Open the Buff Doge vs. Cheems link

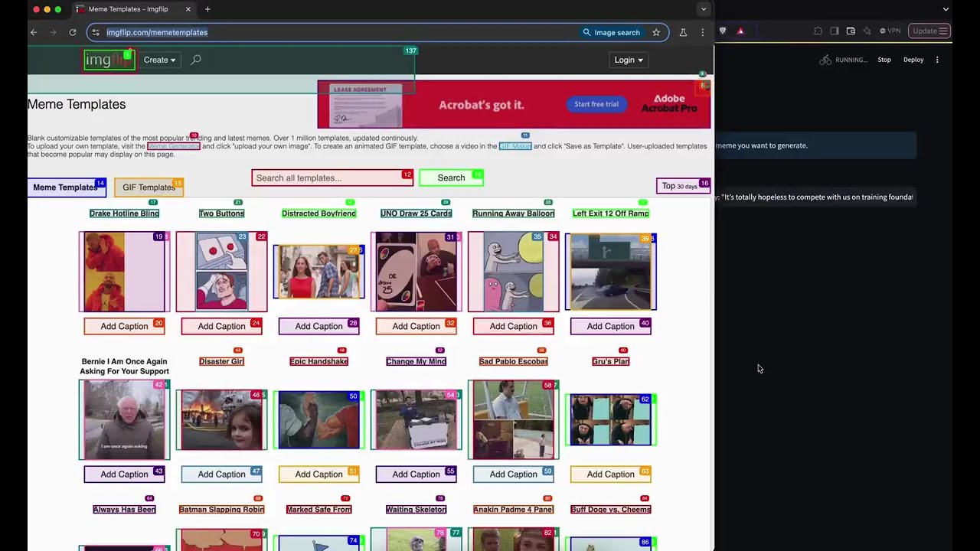tap(610, 510)
